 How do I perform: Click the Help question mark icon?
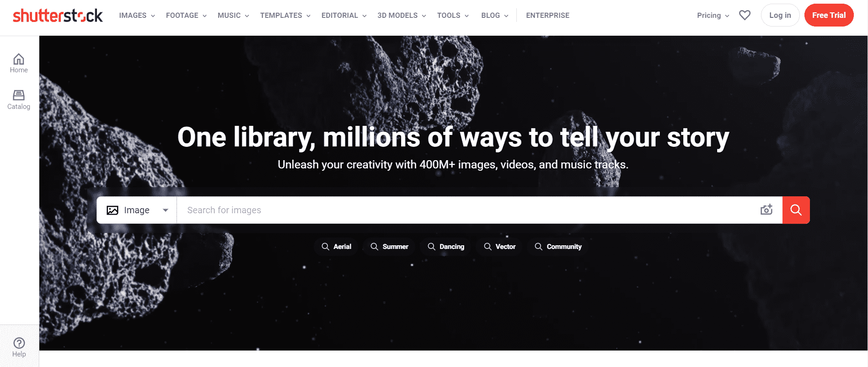coord(19,343)
